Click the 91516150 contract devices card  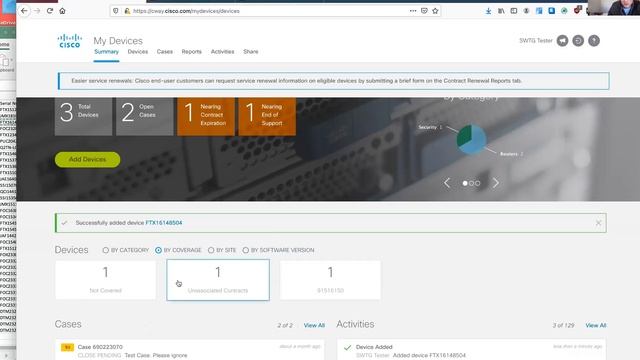click(x=330, y=280)
